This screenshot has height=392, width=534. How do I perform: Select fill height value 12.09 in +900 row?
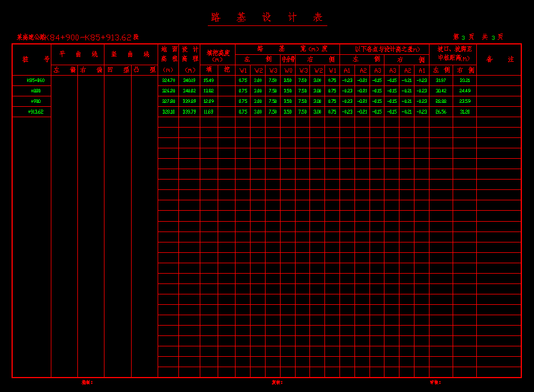208,101
